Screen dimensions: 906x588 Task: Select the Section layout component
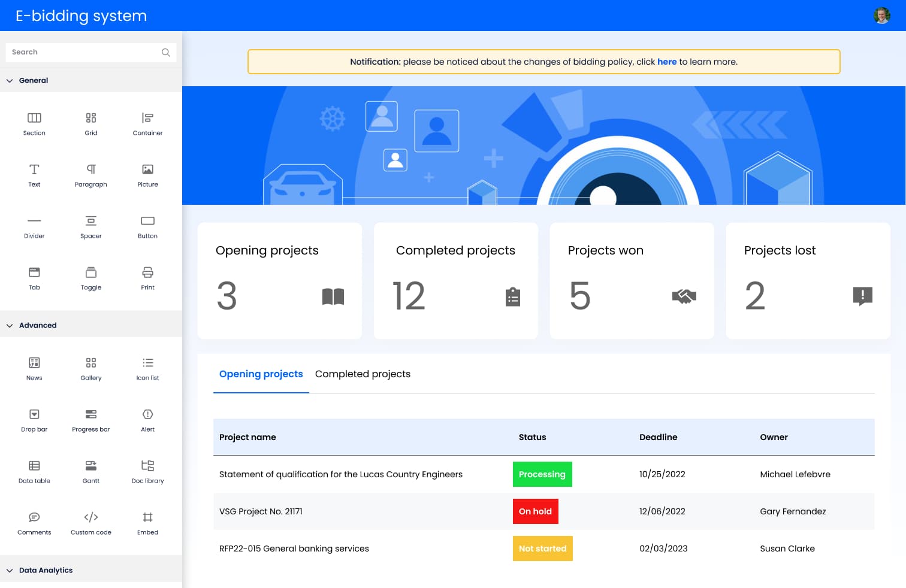(x=34, y=119)
